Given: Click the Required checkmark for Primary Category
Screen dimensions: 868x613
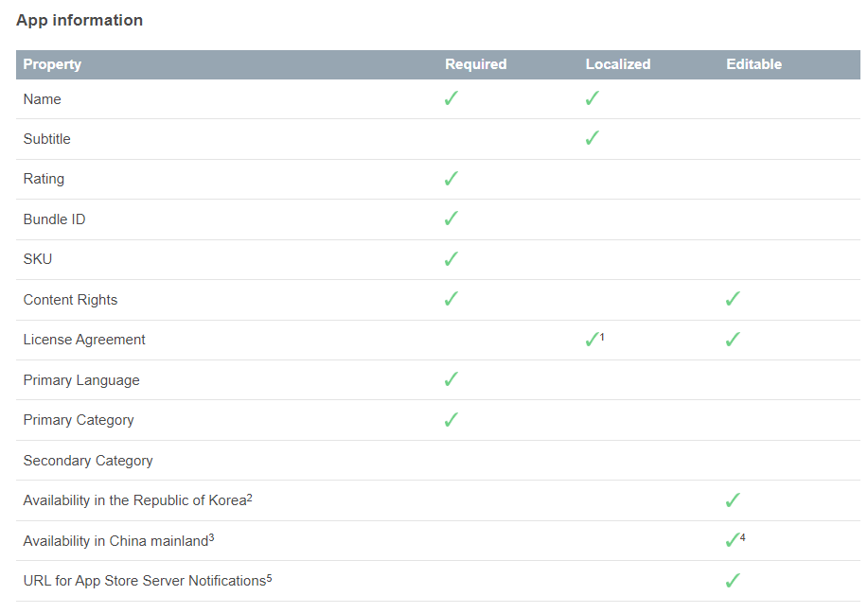Looking at the screenshot, I should 452,420.
